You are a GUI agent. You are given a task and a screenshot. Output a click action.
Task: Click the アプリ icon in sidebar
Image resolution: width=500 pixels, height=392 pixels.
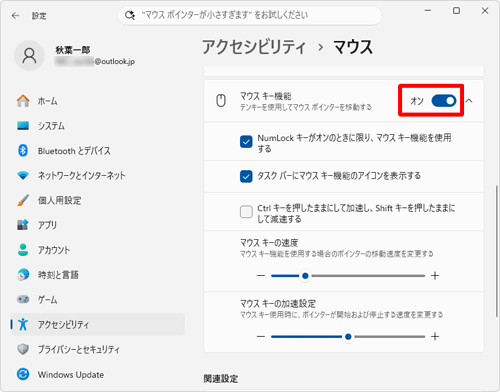point(23,225)
